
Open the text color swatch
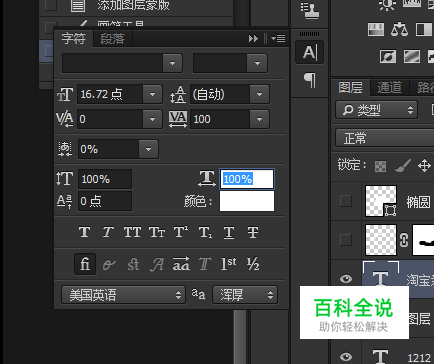click(x=247, y=201)
